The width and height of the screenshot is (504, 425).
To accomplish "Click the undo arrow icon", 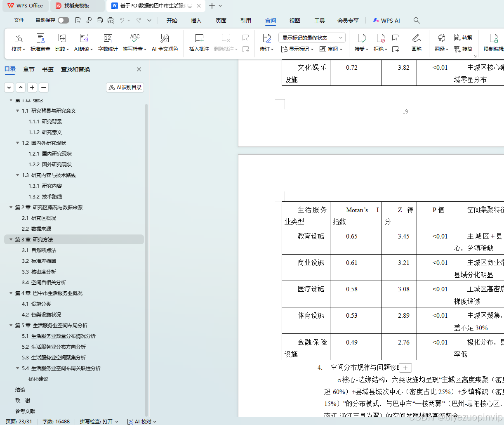I will [122, 20].
